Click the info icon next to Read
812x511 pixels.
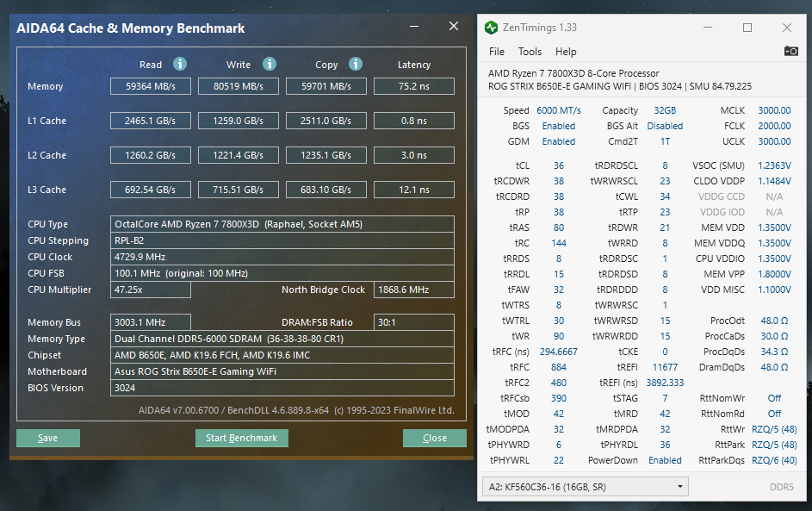point(180,64)
